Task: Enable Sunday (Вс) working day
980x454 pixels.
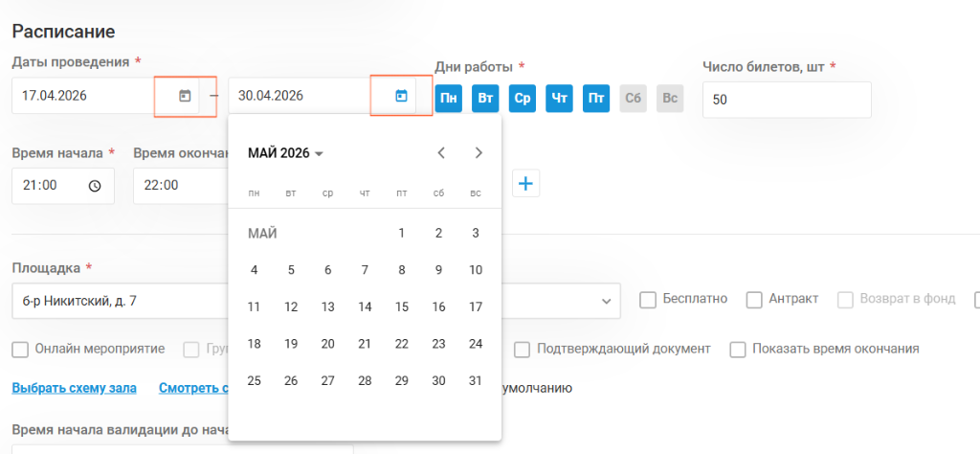Action: pos(670,99)
